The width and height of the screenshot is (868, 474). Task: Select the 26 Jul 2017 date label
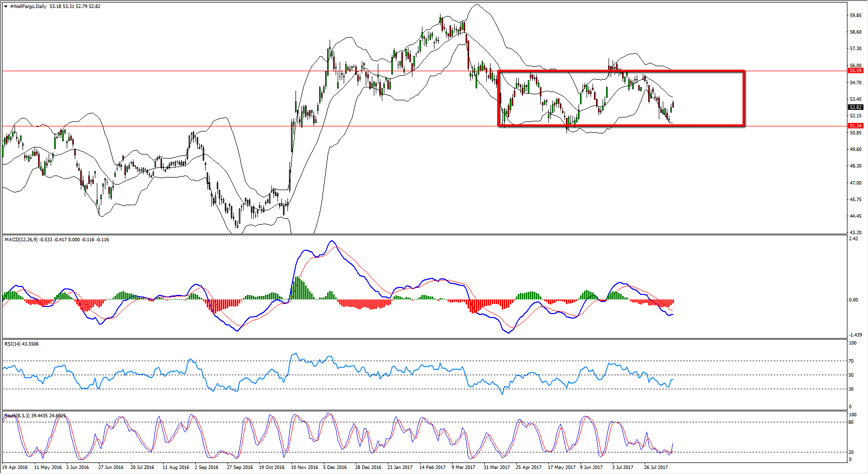click(656, 467)
